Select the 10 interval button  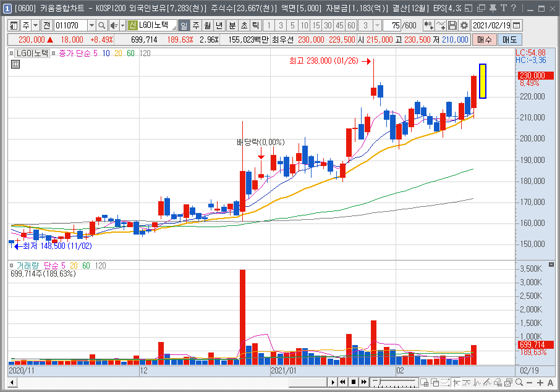pos(304,25)
